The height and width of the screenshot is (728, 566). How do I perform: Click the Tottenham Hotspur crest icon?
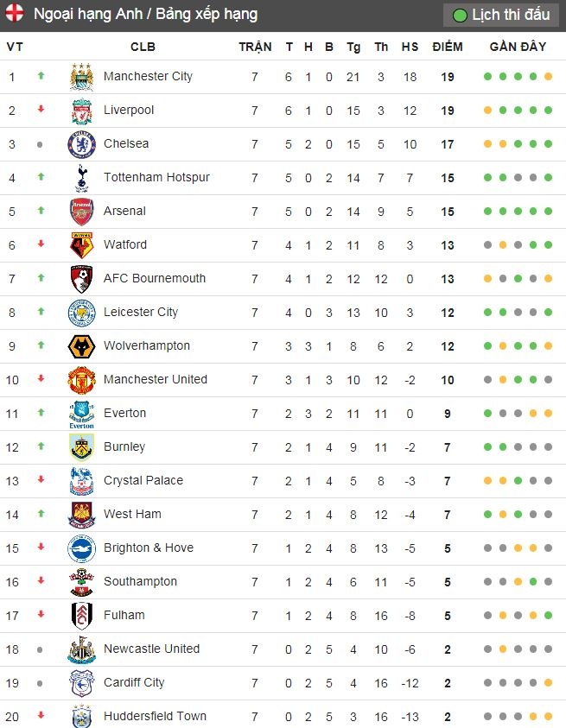[81, 178]
